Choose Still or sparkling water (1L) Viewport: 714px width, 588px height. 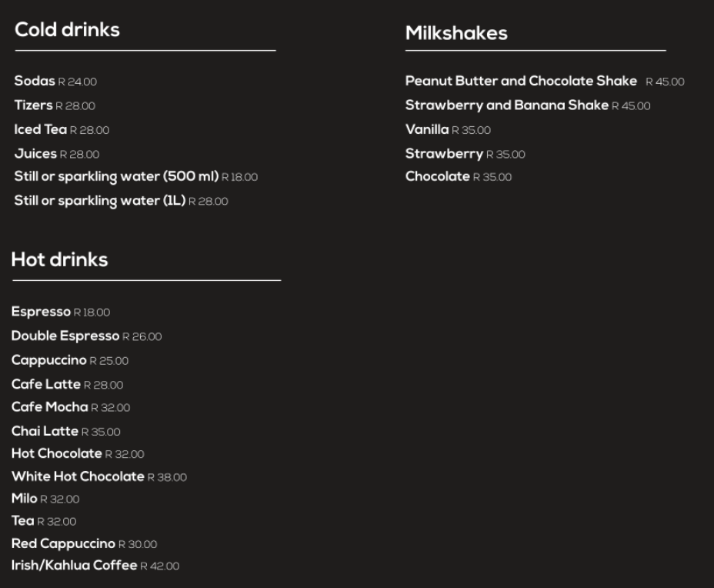100,201
